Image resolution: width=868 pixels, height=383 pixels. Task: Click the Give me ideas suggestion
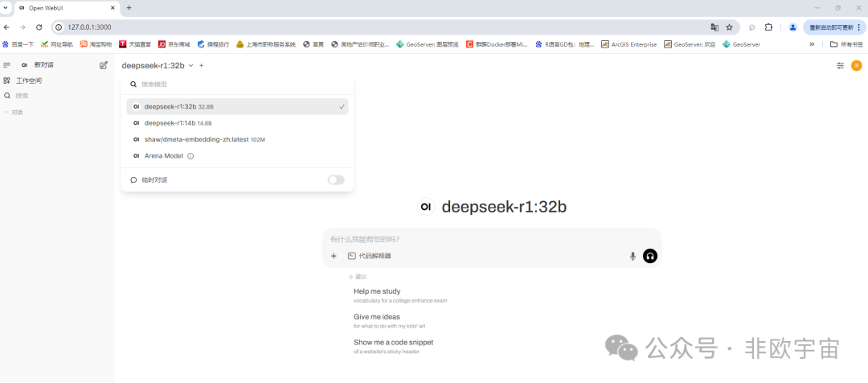pyautogui.click(x=390, y=321)
